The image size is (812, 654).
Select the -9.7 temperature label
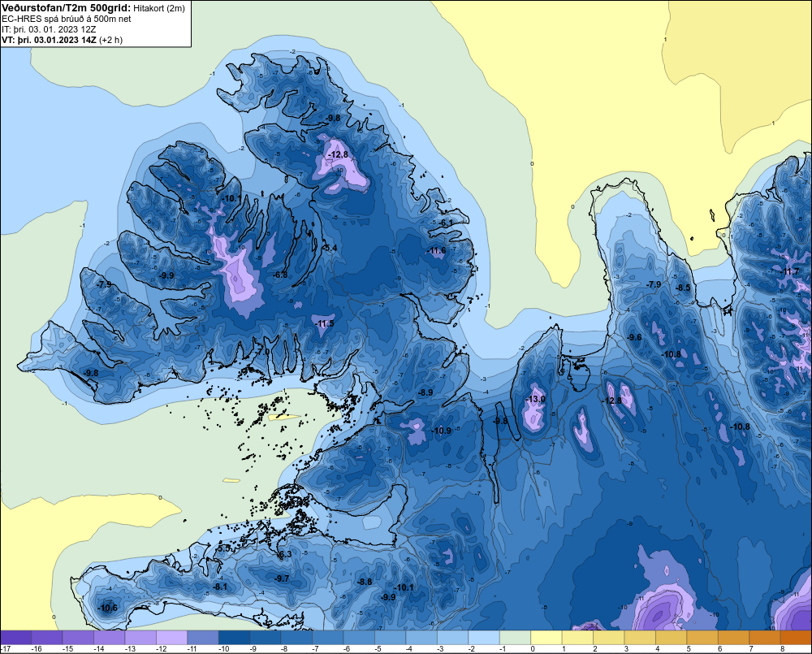pos(281,578)
